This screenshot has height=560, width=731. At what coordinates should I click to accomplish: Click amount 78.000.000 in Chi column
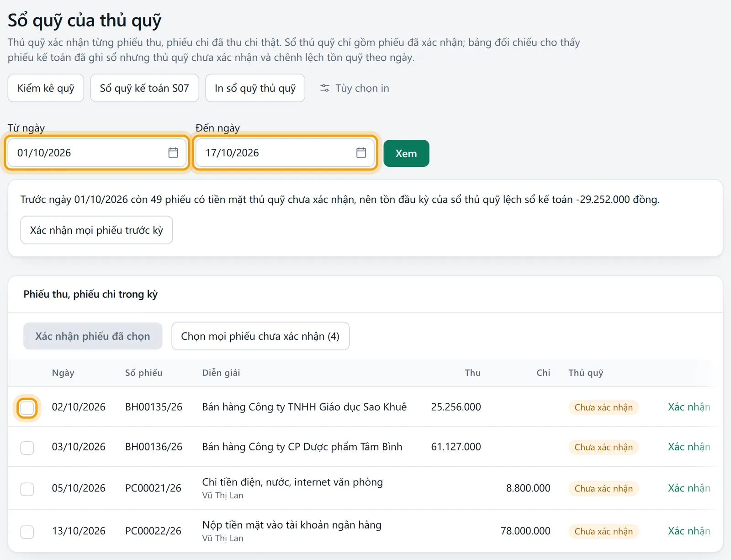525,531
